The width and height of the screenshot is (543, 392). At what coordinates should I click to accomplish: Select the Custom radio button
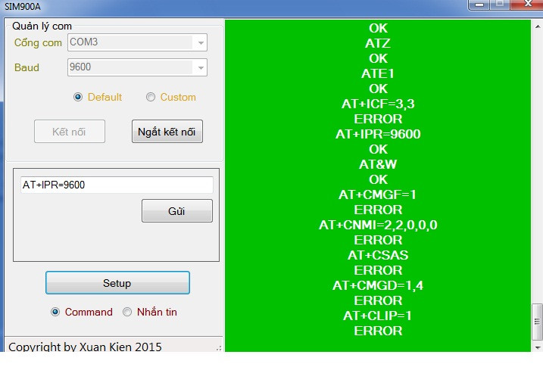coord(151,97)
